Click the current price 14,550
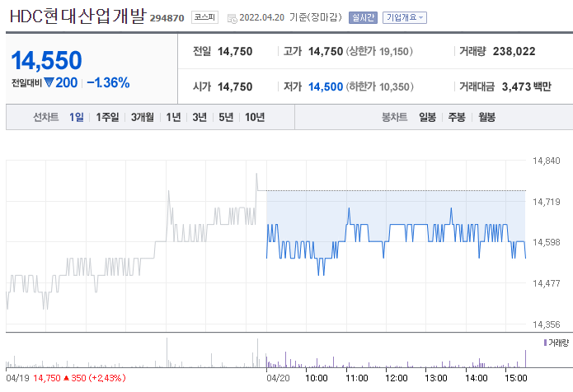573x392 pixels. click(x=46, y=60)
